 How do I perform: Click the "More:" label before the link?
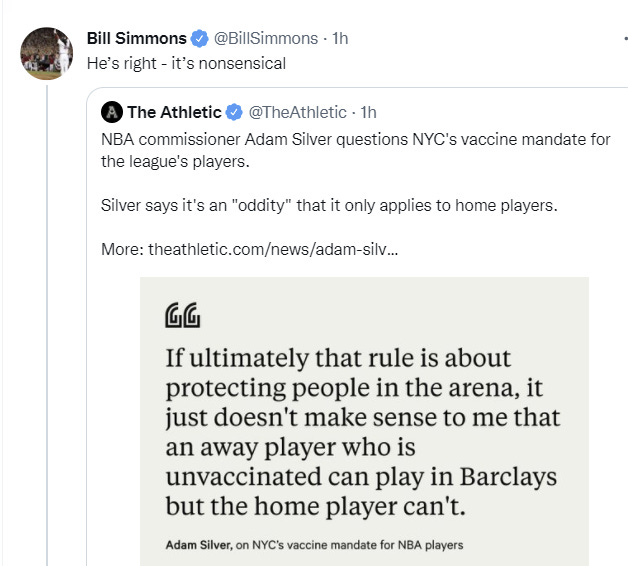122,248
